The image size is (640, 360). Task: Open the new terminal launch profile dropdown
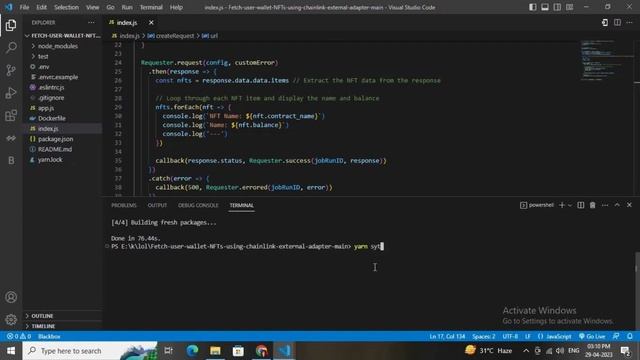coord(570,205)
